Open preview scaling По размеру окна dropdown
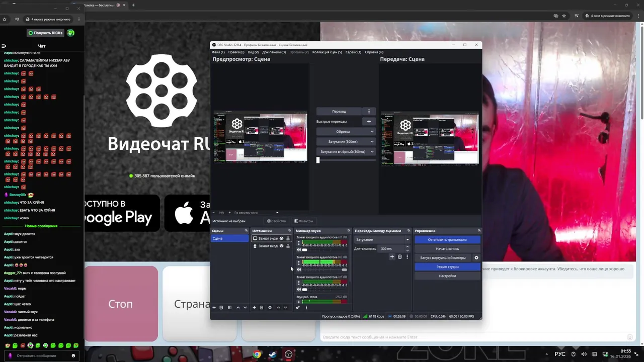The height and width of the screenshot is (362, 644). click(256, 213)
